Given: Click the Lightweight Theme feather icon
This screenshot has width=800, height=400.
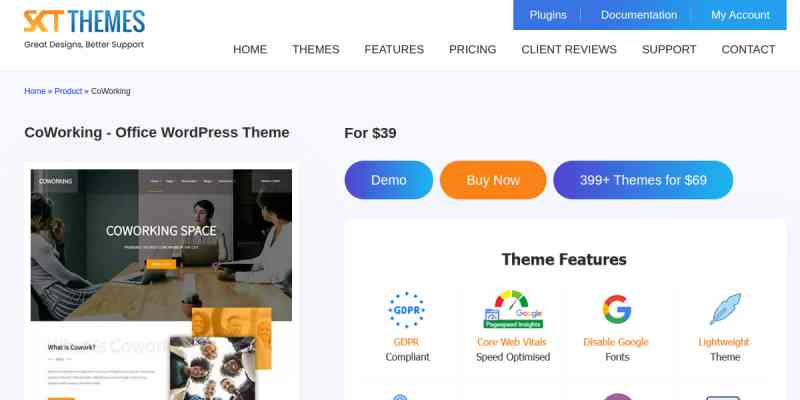Looking at the screenshot, I should (x=725, y=309).
